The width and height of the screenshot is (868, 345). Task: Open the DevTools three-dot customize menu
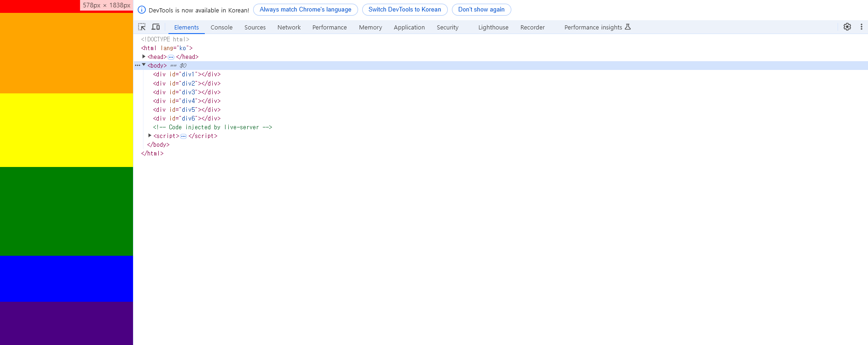click(x=862, y=27)
